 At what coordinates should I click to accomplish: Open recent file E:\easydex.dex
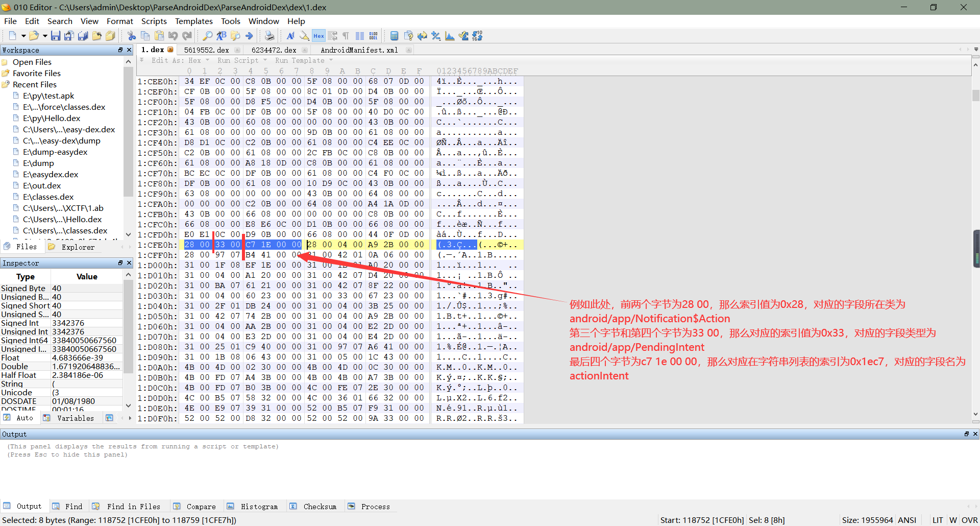tap(51, 174)
